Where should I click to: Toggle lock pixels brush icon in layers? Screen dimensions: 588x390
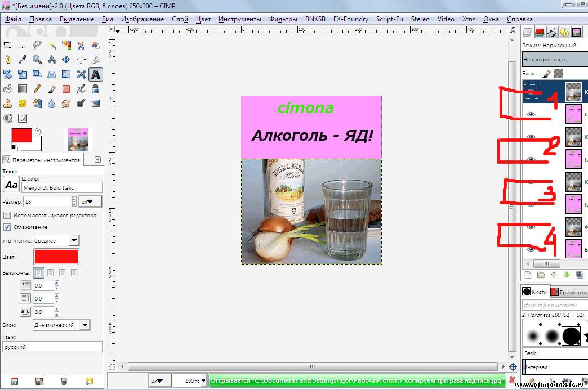pyautogui.click(x=547, y=73)
